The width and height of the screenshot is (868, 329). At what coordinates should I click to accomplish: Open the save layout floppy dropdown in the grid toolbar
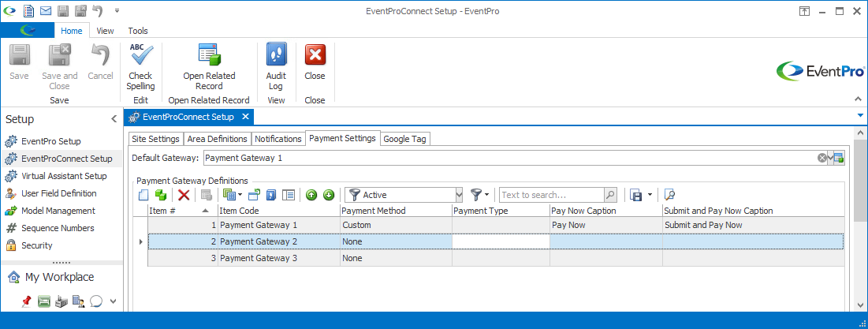tap(641, 195)
